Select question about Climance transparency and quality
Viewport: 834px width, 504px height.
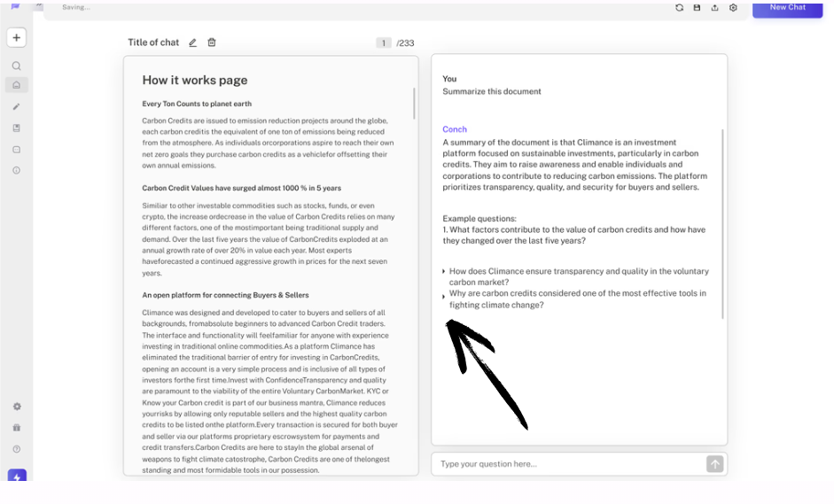579,276
